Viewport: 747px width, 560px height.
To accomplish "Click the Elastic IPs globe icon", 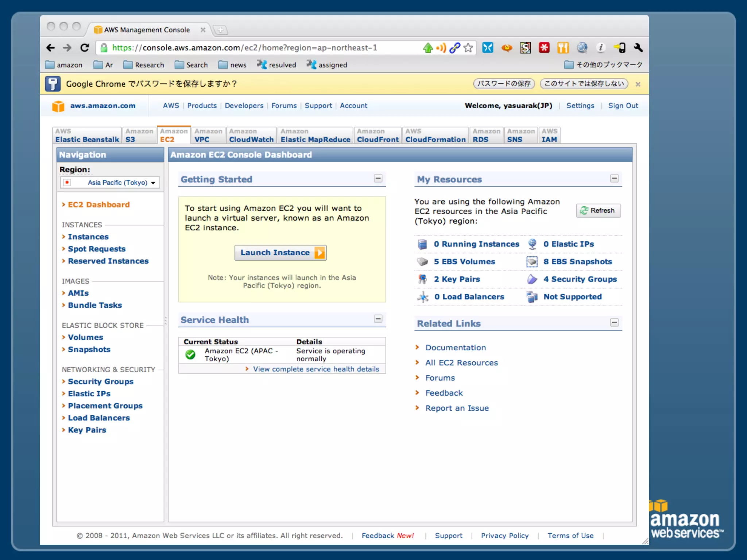I will 532,244.
